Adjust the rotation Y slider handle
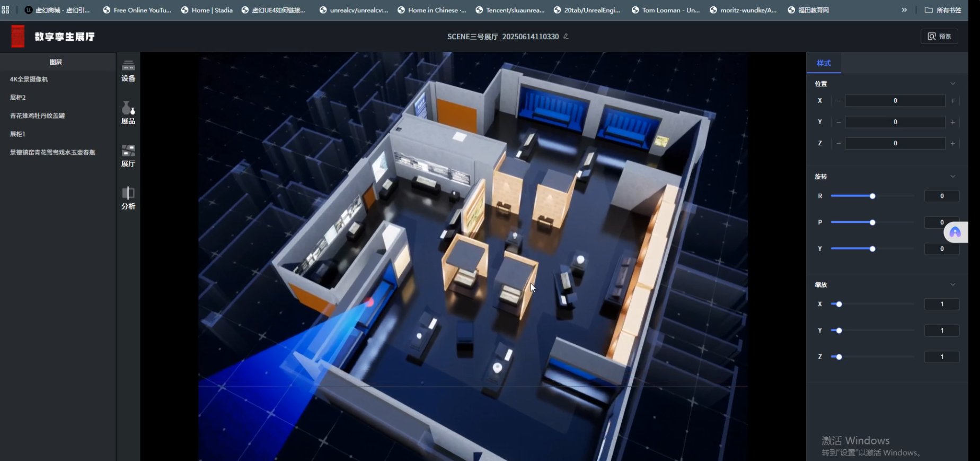Screen dimensions: 980x461 coord(872,249)
